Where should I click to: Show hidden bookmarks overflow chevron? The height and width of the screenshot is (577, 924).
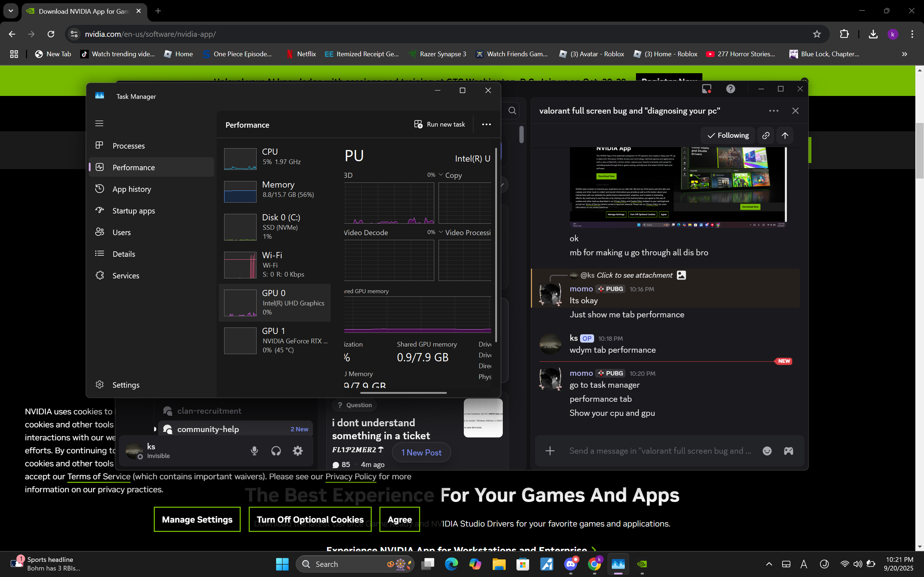[904, 54]
